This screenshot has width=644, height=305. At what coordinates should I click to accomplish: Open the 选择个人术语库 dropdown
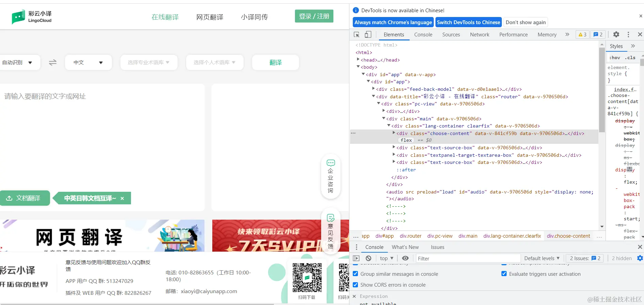click(x=215, y=63)
